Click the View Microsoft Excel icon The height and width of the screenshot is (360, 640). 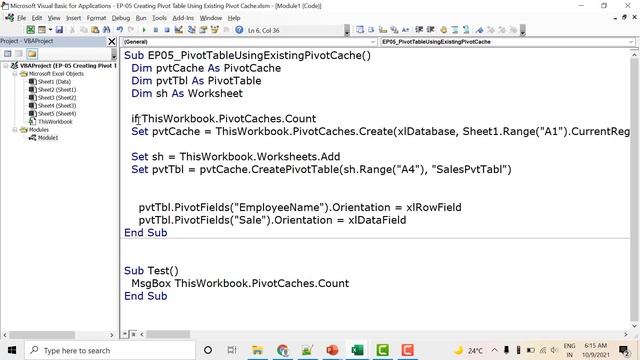click(x=31, y=30)
